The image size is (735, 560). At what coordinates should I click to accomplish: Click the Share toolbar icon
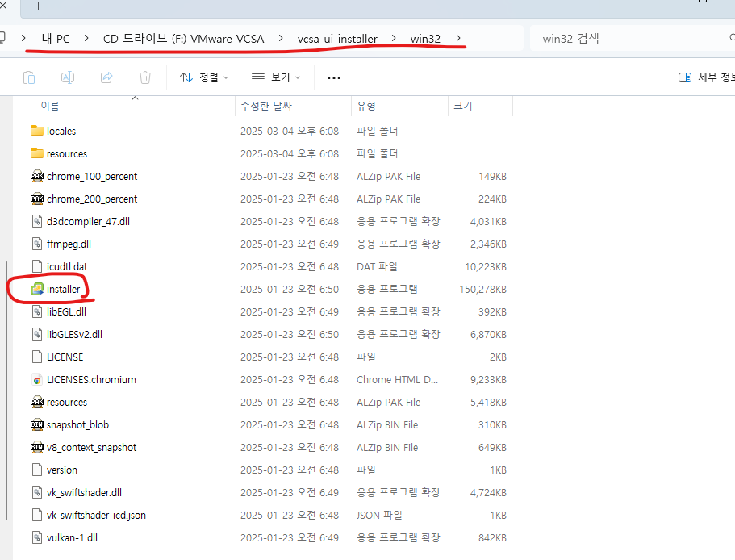click(x=106, y=77)
